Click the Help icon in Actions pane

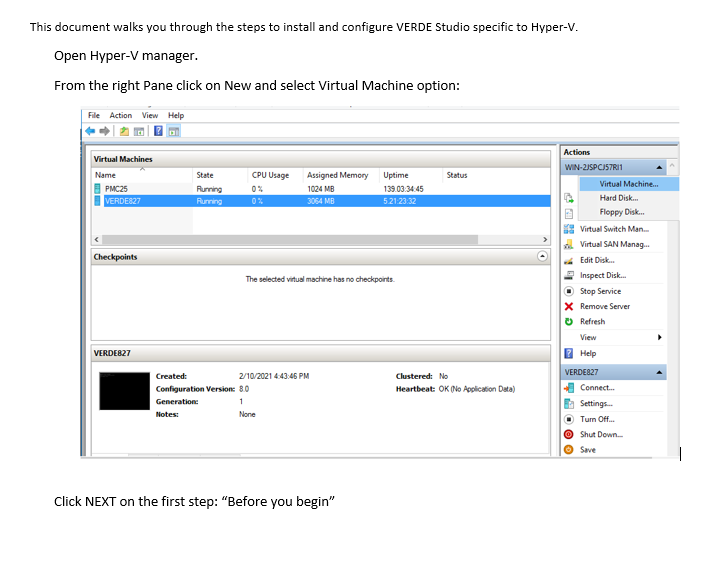[x=569, y=353]
